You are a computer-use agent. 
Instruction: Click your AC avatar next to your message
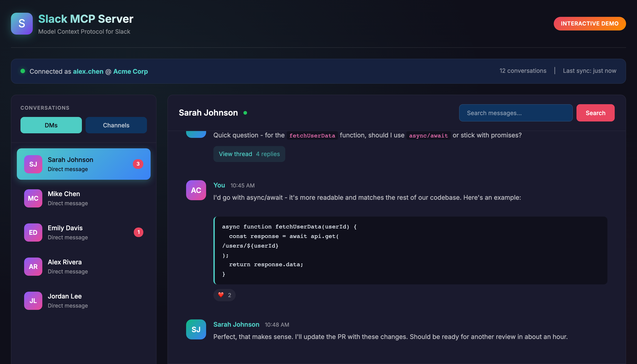pyautogui.click(x=196, y=190)
